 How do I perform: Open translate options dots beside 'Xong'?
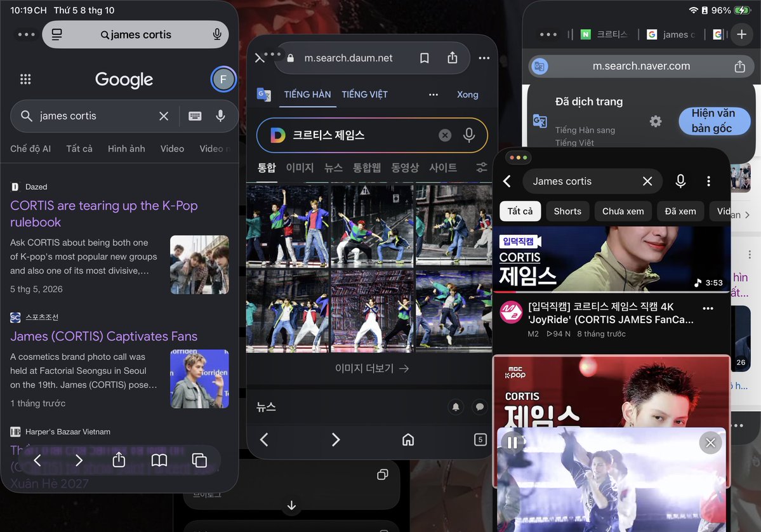(433, 95)
